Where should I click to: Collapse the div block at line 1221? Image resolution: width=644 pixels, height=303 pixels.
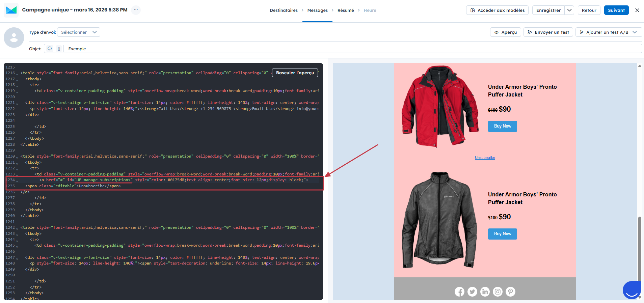[x=17, y=103]
